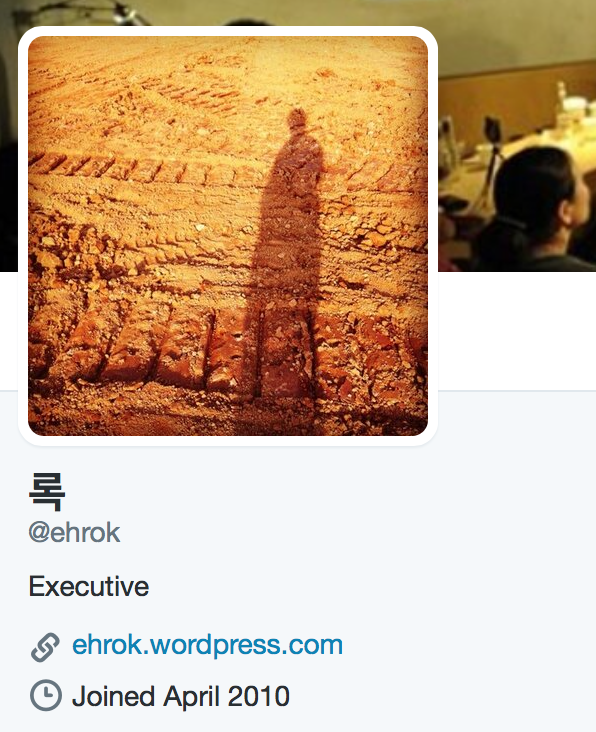Click the blank white strip below banner

(x=517, y=331)
